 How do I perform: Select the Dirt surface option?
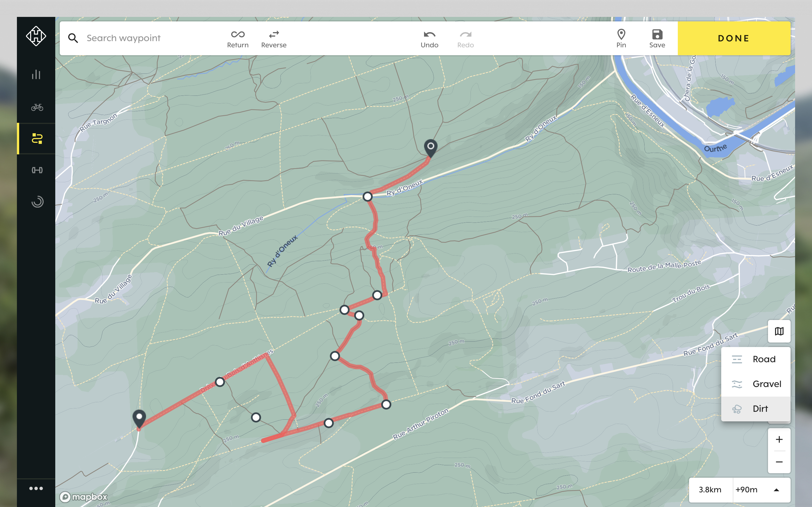[x=756, y=409]
